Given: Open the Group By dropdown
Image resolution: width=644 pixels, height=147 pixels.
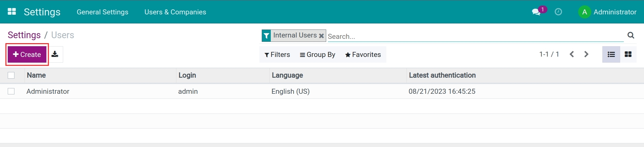Looking at the screenshot, I should (317, 55).
